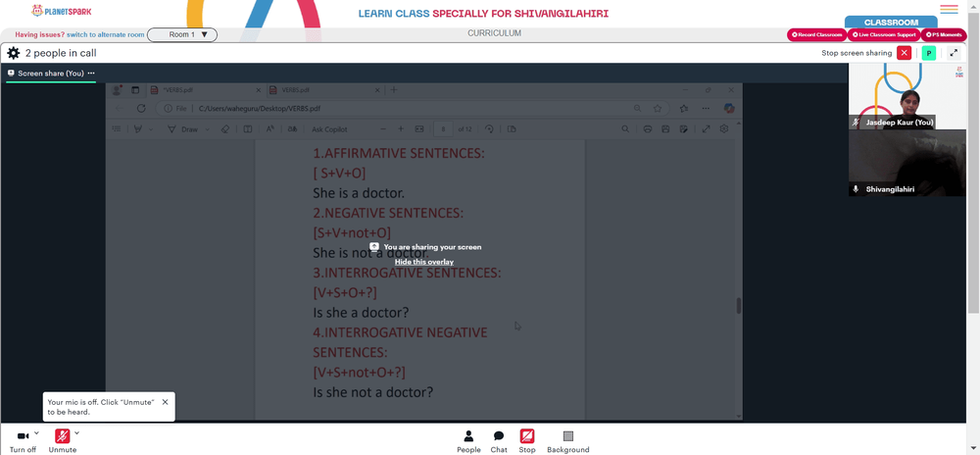Click the Live Classroom Support button

[884, 35]
